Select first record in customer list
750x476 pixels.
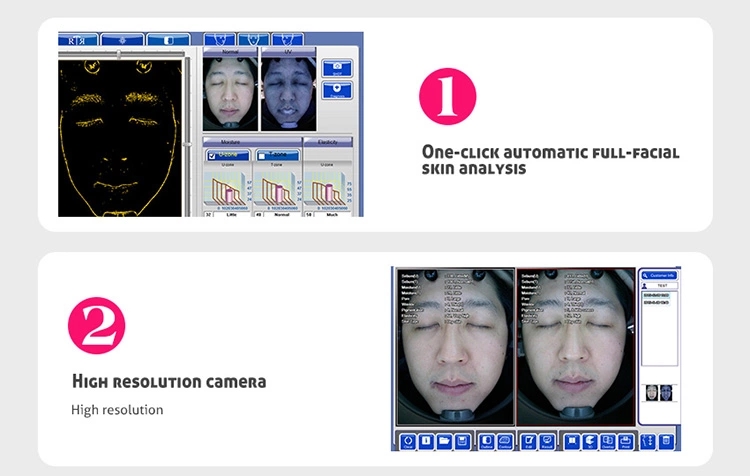[x=658, y=297]
